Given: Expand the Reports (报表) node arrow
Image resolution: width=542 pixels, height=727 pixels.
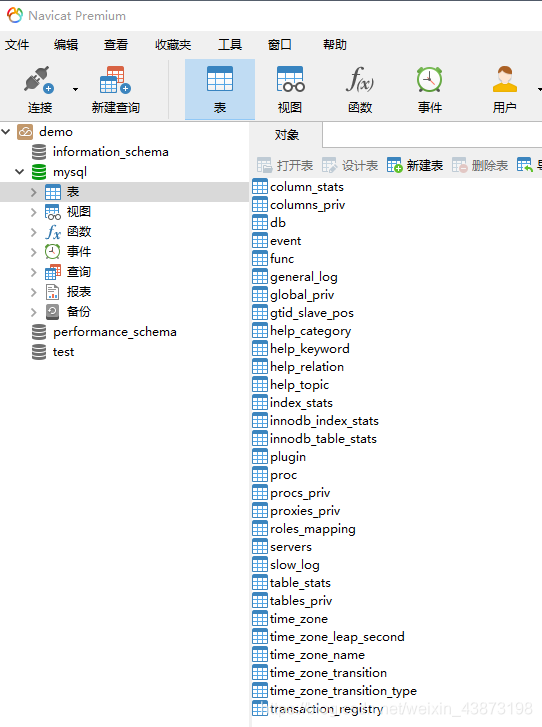Looking at the screenshot, I should point(33,292).
